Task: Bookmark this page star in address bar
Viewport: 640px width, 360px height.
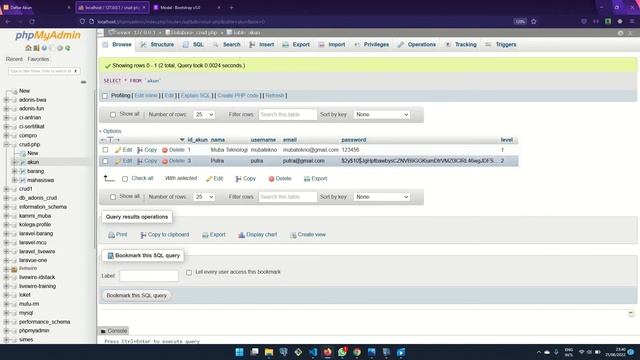Action: click(x=533, y=21)
